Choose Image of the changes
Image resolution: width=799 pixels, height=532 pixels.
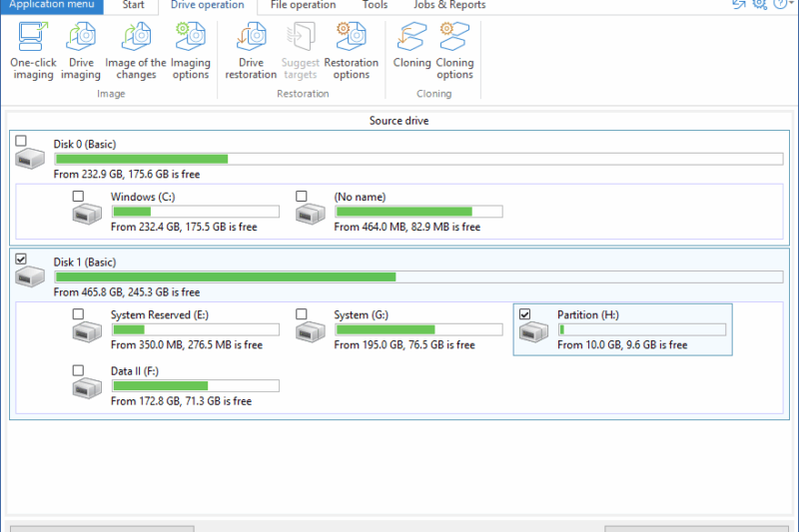tap(136, 51)
